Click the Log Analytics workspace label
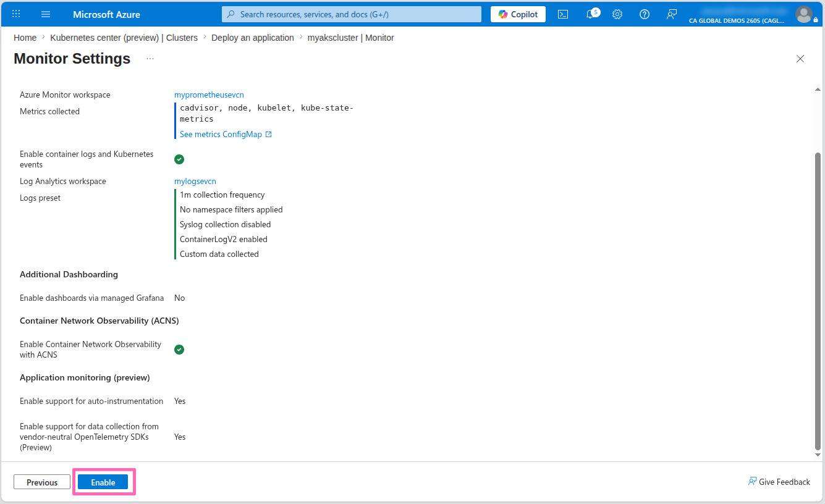The image size is (825, 504). click(x=63, y=182)
